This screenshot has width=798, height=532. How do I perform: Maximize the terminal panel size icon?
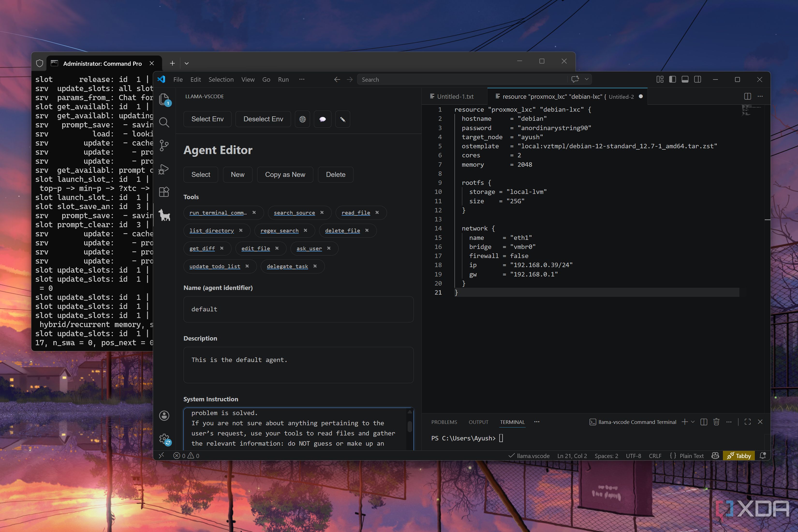(x=747, y=422)
